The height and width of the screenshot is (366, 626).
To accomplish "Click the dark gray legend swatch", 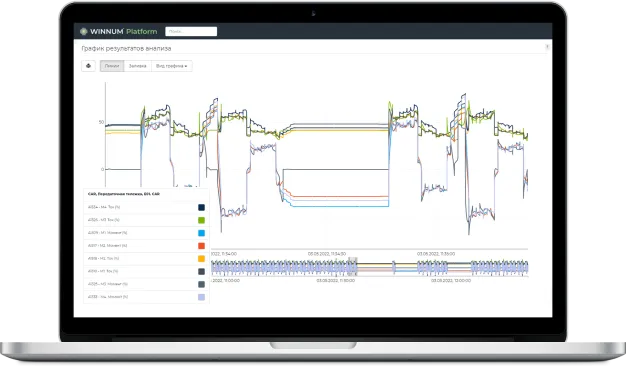I will [x=201, y=271].
